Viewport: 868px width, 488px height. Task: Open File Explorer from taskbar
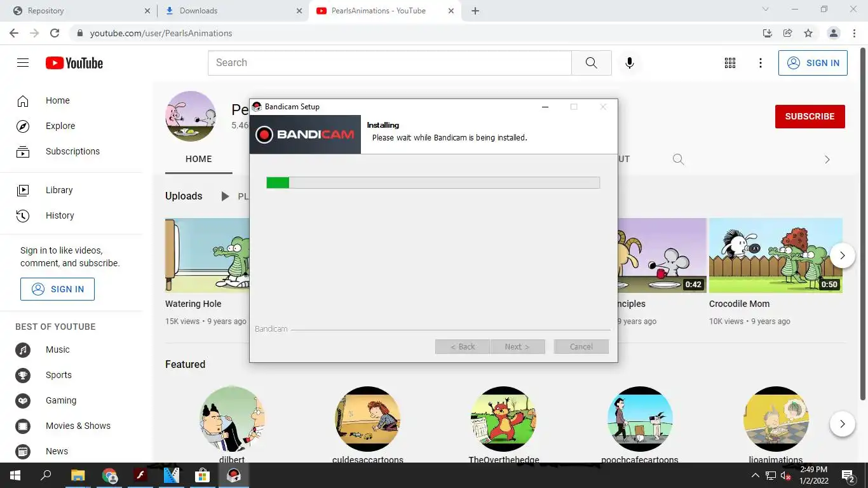pos(78,475)
